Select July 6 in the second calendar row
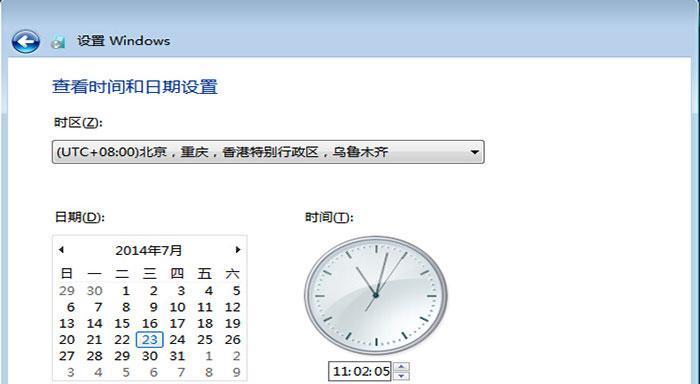The width and height of the screenshot is (700, 384). coord(71,307)
